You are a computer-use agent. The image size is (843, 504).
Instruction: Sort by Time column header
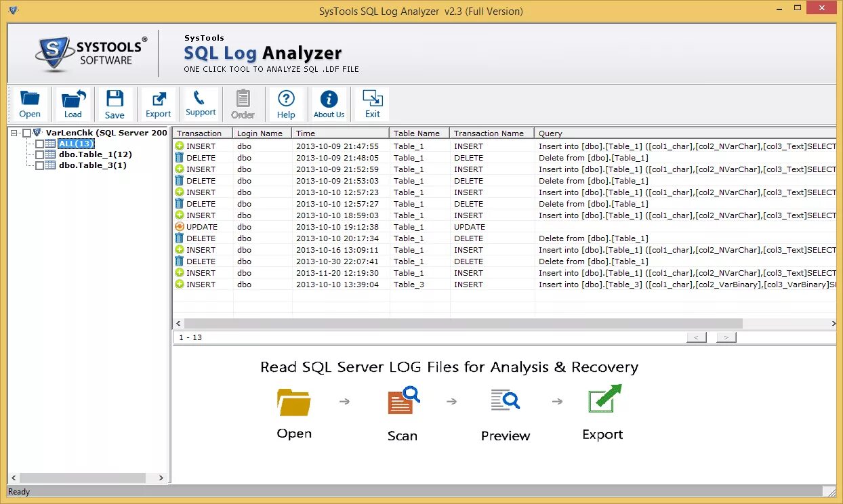pyautogui.click(x=341, y=133)
